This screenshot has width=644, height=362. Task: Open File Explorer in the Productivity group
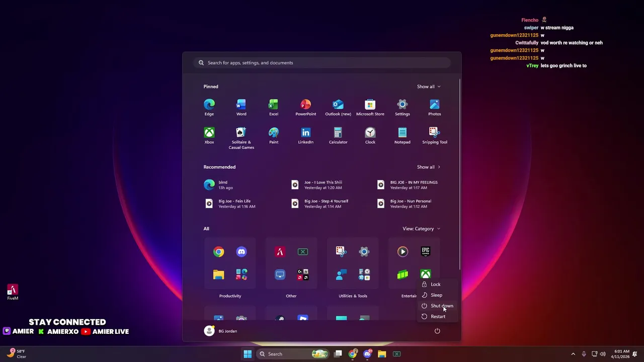click(x=218, y=275)
